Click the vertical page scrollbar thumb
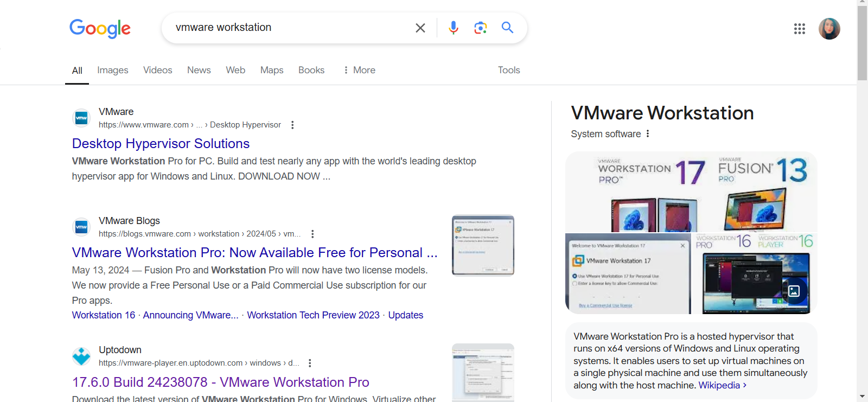The height and width of the screenshot is (402, 868). tap(862, 43)
